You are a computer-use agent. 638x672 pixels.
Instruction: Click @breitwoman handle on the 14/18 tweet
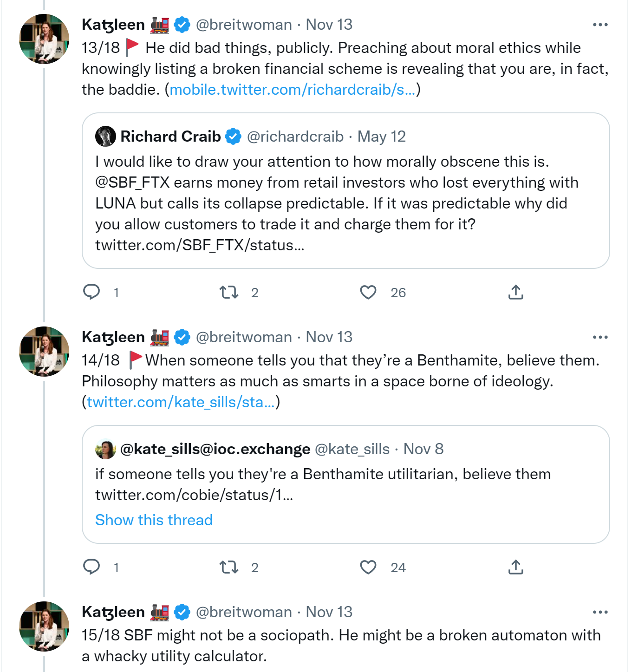click(244, 337)
